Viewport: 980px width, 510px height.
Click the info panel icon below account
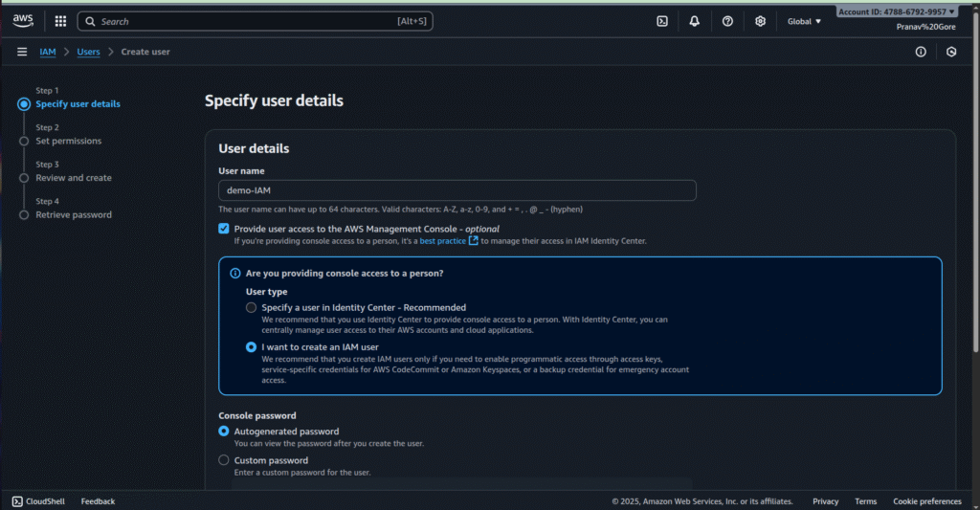[x=921, y=52]
